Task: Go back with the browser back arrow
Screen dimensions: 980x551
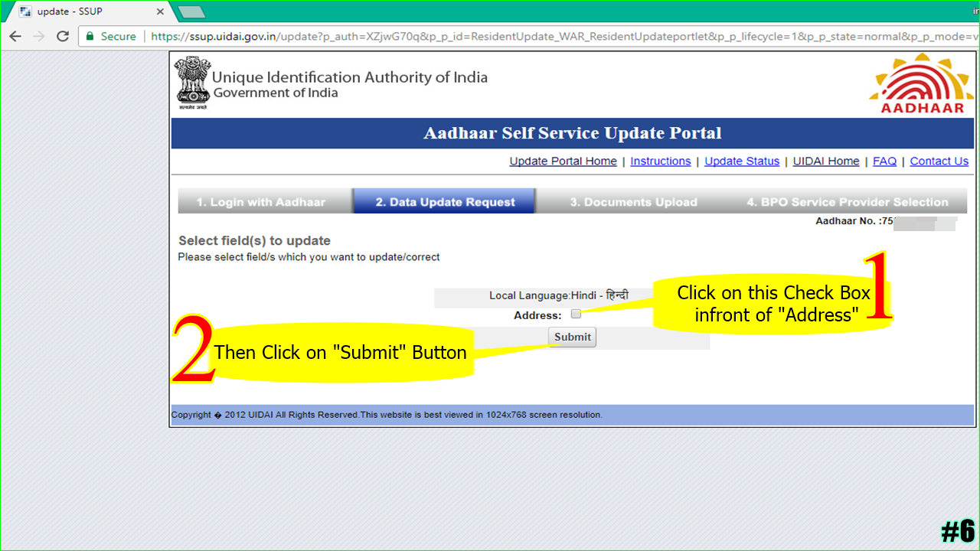Action: pyautogui.click(x=15, y=36)
